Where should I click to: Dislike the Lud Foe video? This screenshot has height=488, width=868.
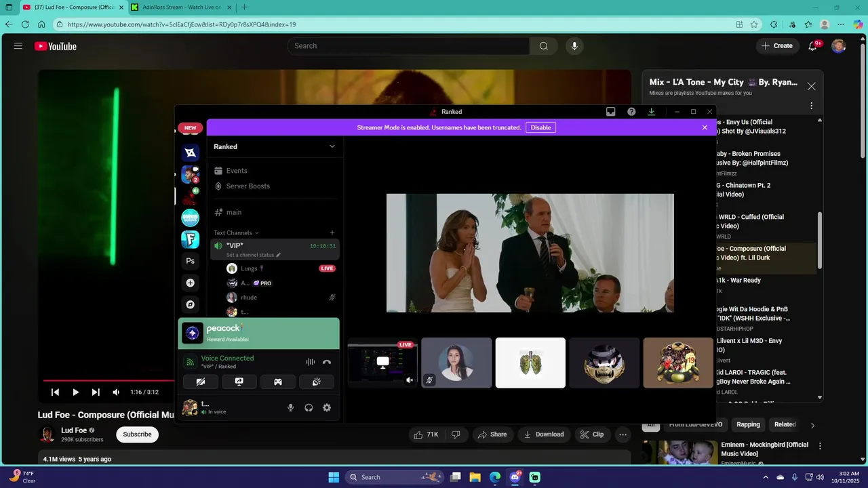[x=456, y=434]
